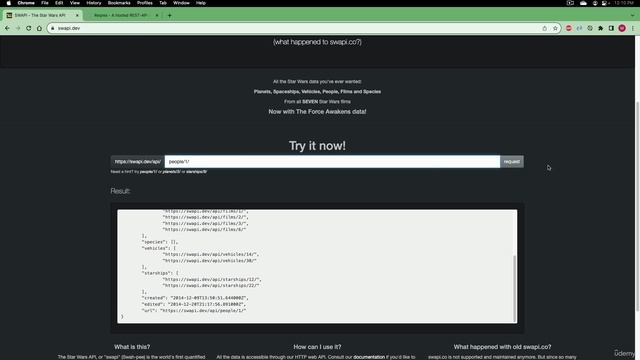Close the Reqres tab
Screen dimensions: 640x360
157,16
